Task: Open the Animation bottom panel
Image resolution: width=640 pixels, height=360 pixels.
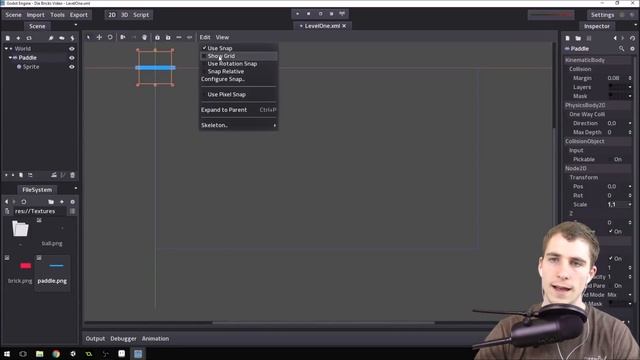Action: pyautogui.click(x=156, y=338)
